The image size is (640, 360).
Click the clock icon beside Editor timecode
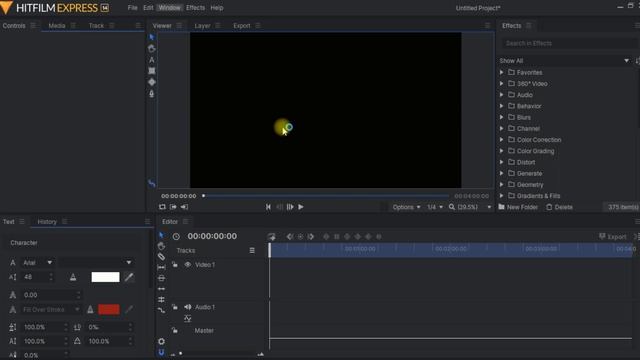[176, 236]
